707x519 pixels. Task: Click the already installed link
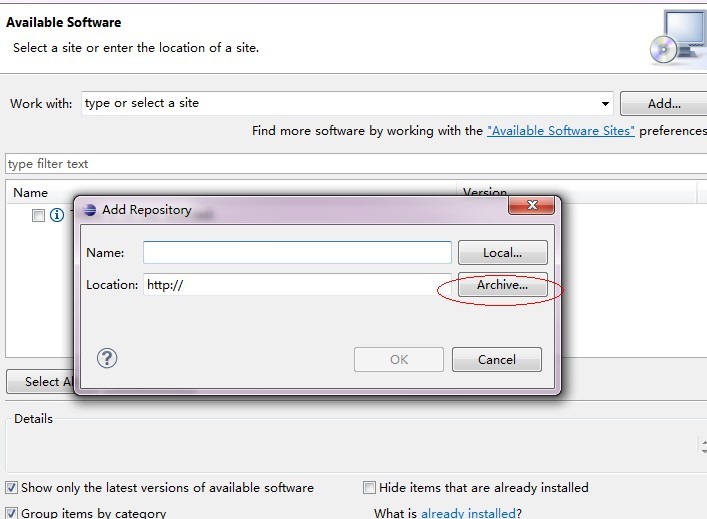tap(467, 513)
